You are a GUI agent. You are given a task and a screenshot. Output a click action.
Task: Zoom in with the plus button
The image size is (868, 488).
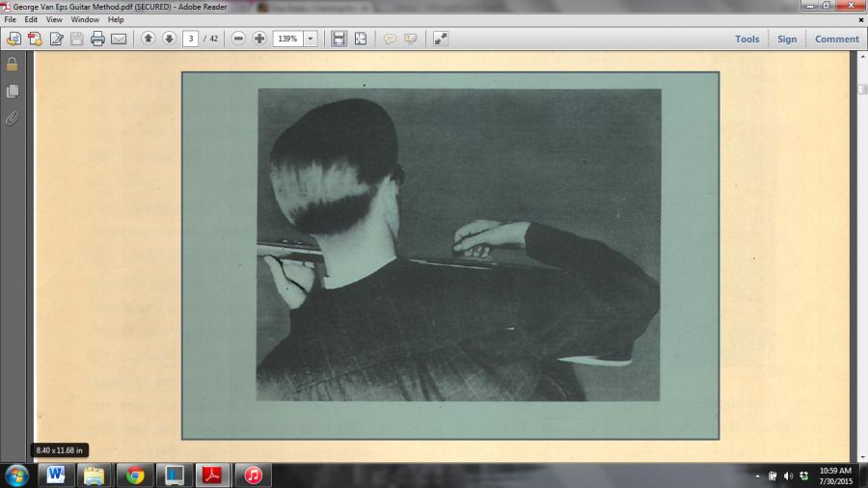pos(259,39)
